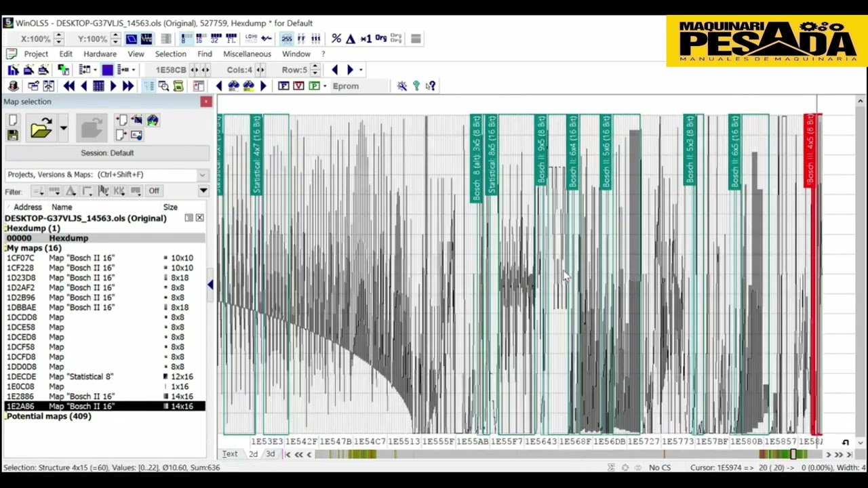Increase Y zoom with up stepper

(115, 36)
